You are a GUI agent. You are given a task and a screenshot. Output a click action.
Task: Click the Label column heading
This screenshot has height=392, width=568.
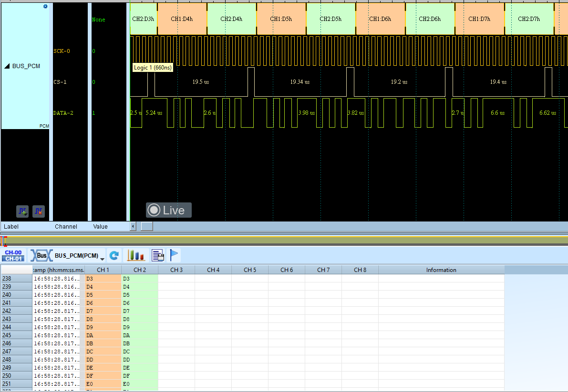pyautogui.click(x=11, y=226)
